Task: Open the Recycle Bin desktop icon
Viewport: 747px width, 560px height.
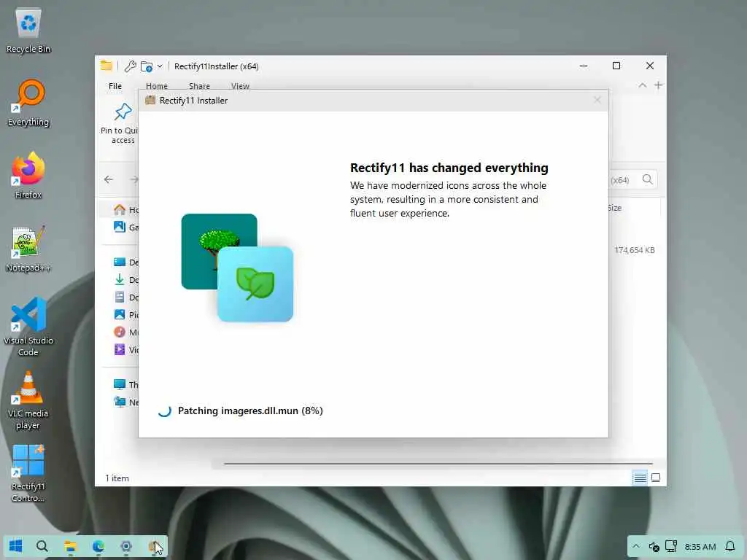Action: tap(28, 30)
